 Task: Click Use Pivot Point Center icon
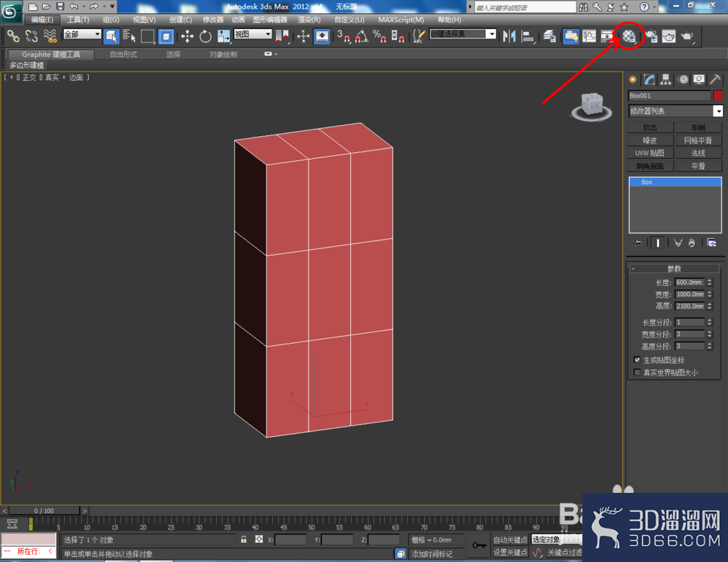pyautogui.click(x=282, y=36)
